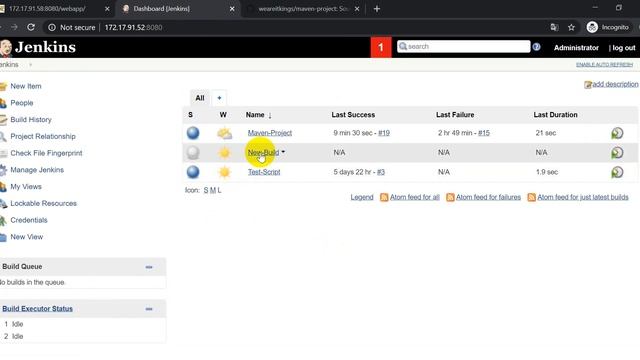Open Atom feed for failures link
Image resolution: width=640 pixels, height=360 pixels.
click(x=488, y=198)
